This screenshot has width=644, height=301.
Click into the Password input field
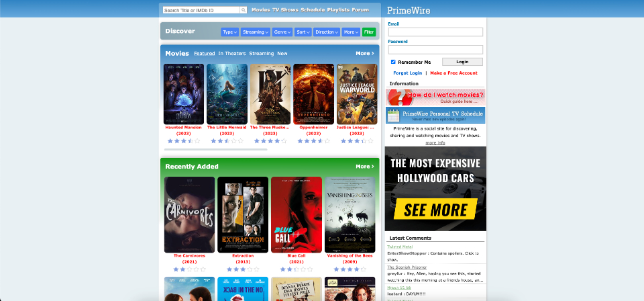[x=435, y=50]
